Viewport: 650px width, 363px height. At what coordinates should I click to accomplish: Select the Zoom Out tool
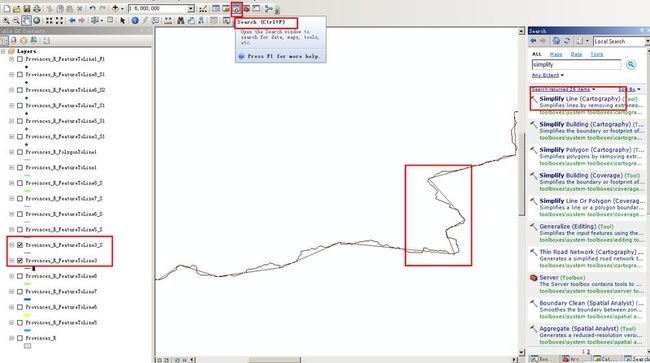point(16,20)
